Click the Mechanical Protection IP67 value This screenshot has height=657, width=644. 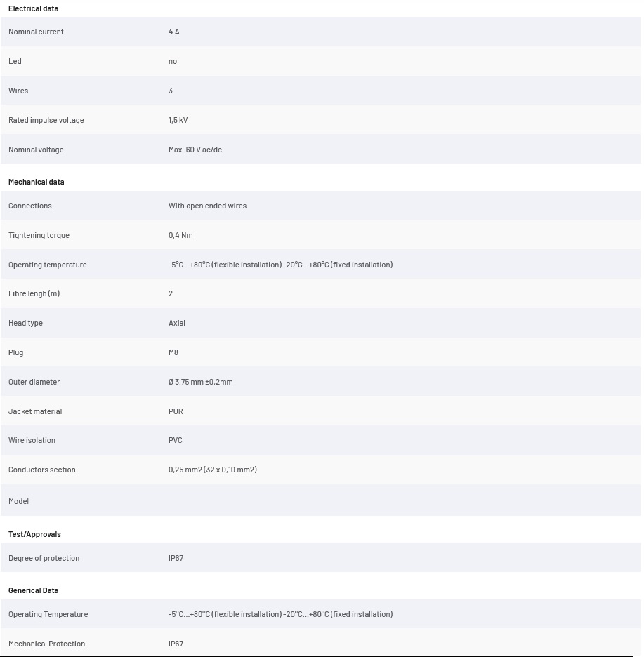click(176, 644)
